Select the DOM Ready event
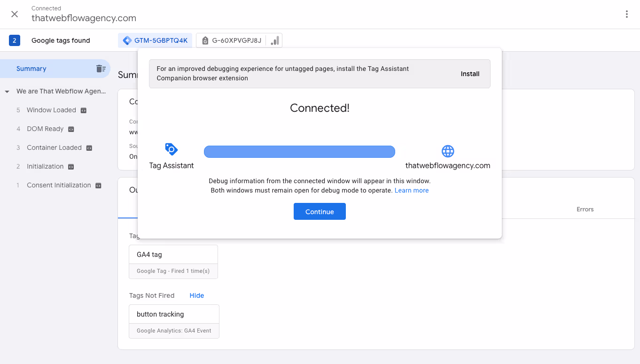Viewport: 640px width, 364px height. 45,129
